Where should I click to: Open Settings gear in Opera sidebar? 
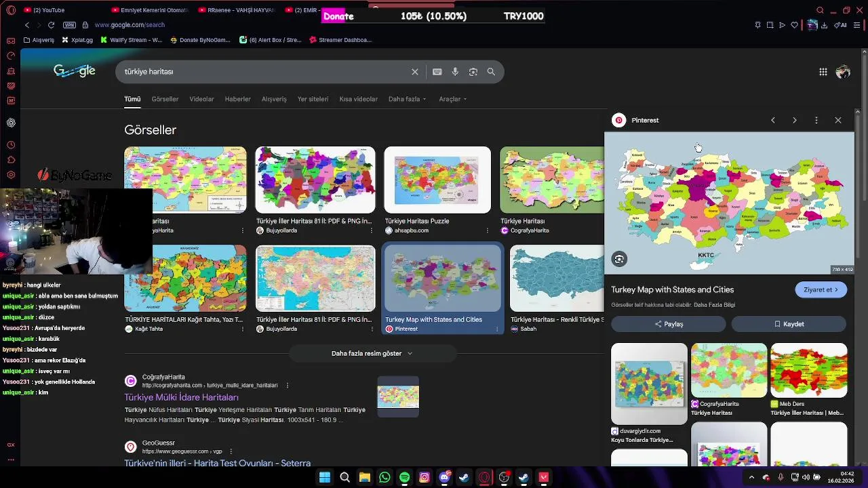[x=11, y=175]
